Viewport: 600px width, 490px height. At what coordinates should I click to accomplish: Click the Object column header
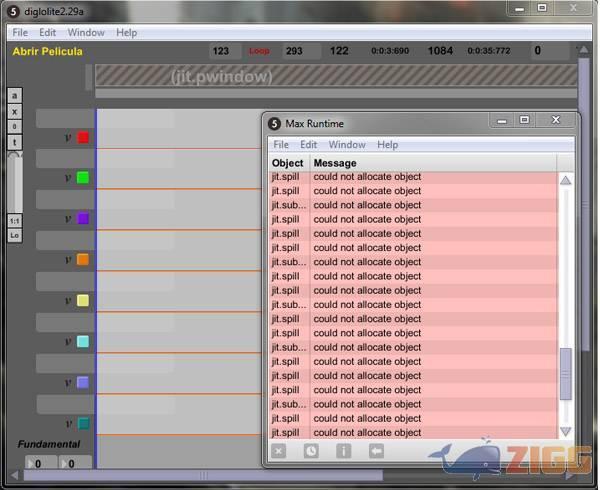point(288,163)
